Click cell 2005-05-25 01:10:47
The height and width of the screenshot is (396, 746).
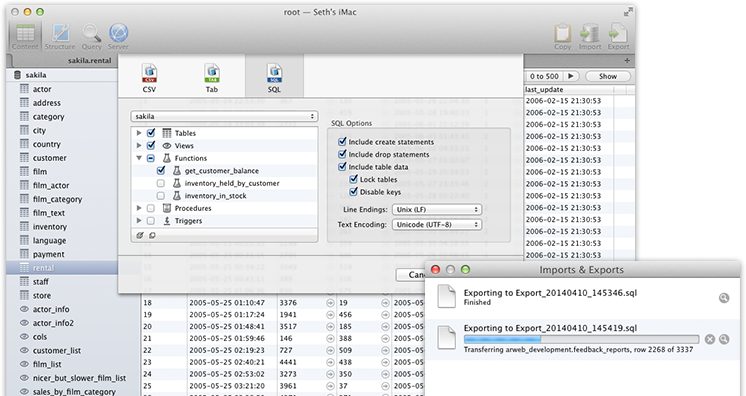(x=227, y=303)
